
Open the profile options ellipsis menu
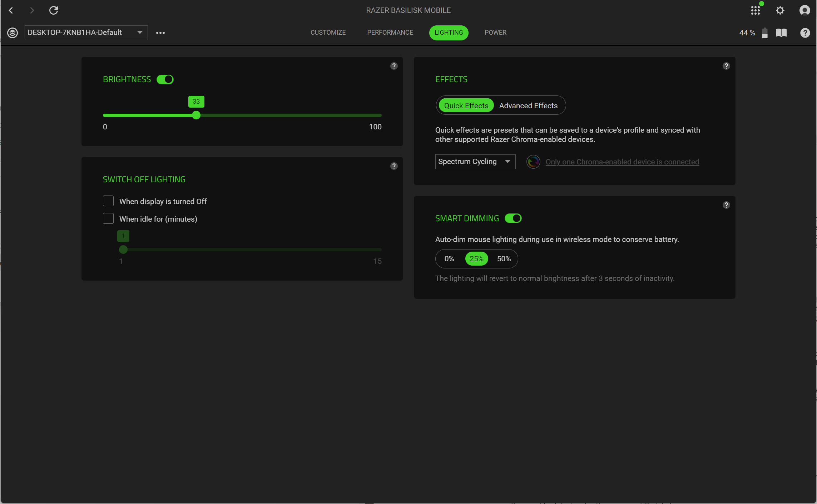(160, 33)
